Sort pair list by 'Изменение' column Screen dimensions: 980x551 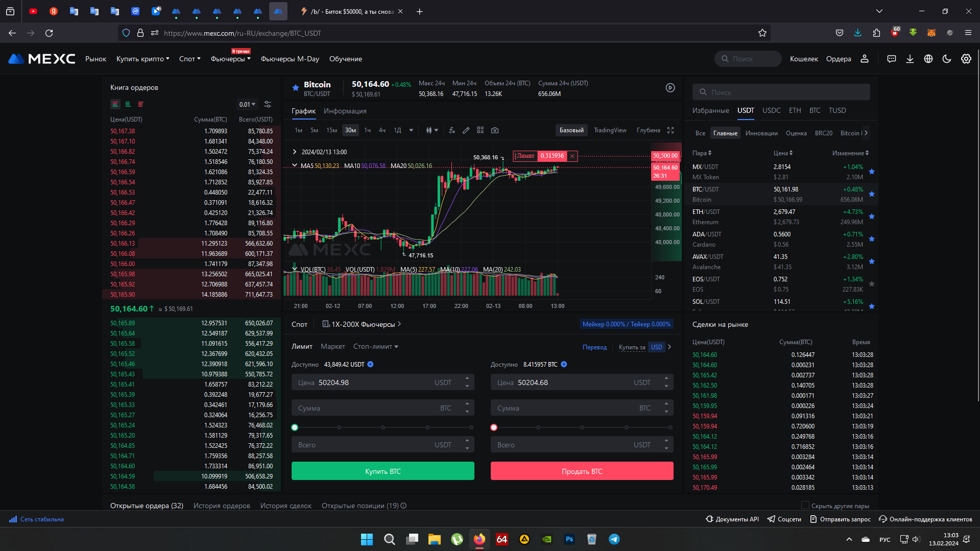tap(850, 153)
